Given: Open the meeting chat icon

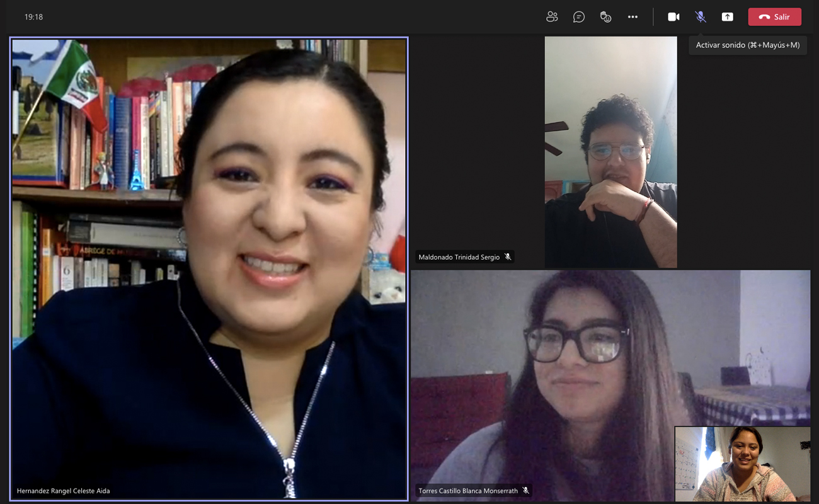Looking at the screenshot, I should (x=578, y=17).
